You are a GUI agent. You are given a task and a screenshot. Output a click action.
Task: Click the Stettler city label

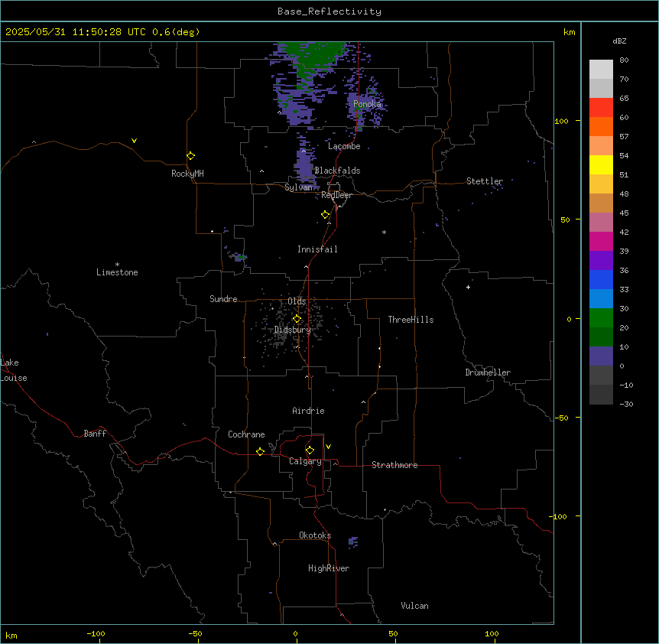(485, 181)
